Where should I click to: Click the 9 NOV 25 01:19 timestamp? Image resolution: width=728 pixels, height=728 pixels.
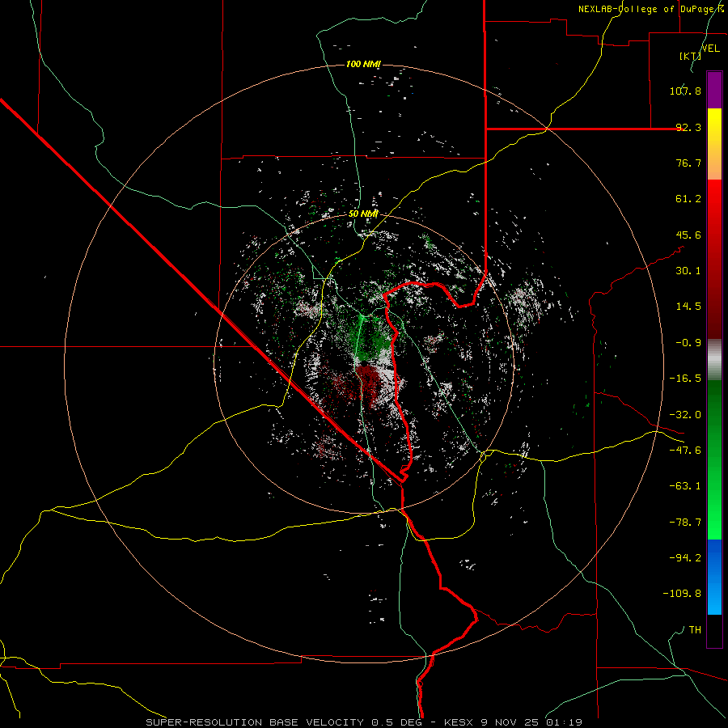tap(532, 722)
